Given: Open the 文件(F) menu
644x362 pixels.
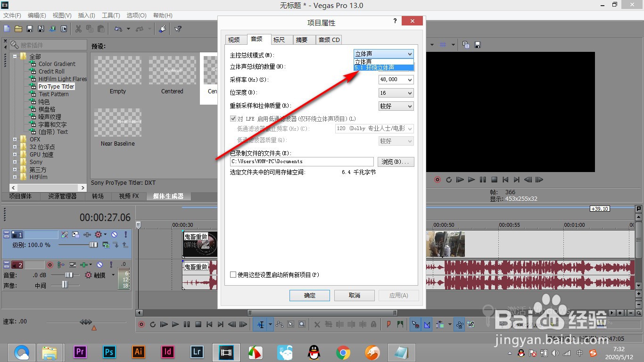Looking at the screenshot, I should pos(12,16).
